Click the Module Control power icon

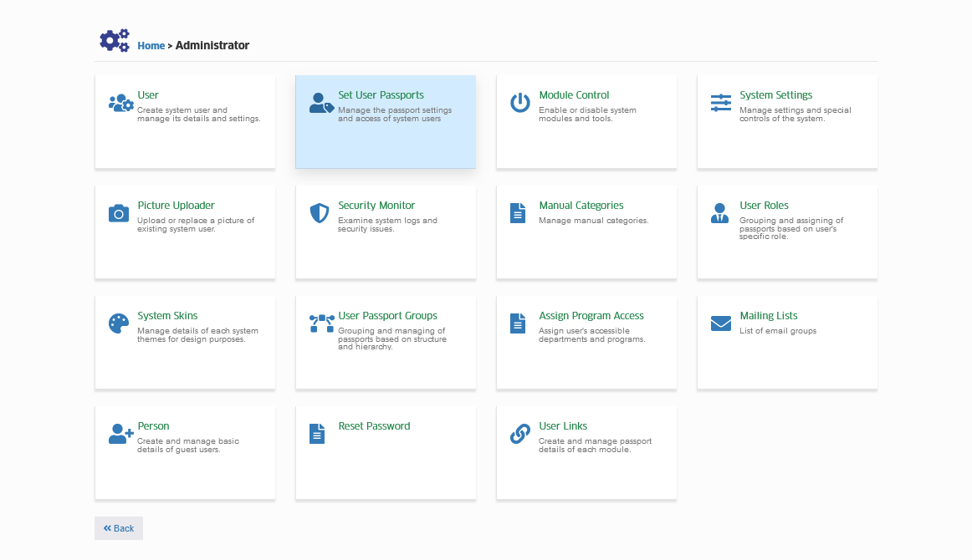(520, 103)
